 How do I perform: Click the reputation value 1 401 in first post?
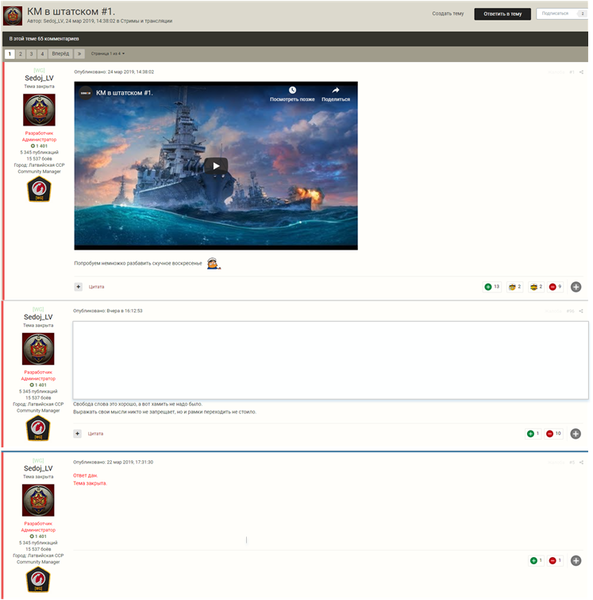(x=39, y=146)
